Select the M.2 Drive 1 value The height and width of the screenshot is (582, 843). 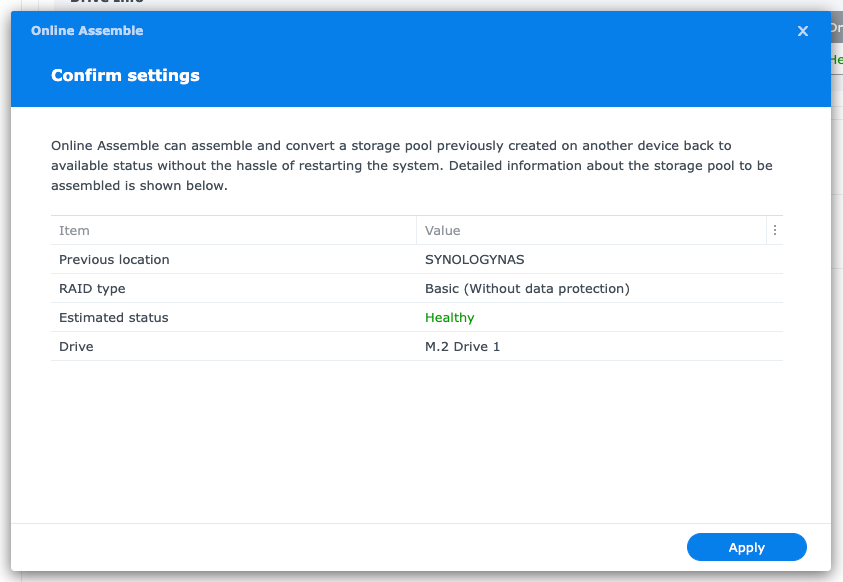click(462, 347)
